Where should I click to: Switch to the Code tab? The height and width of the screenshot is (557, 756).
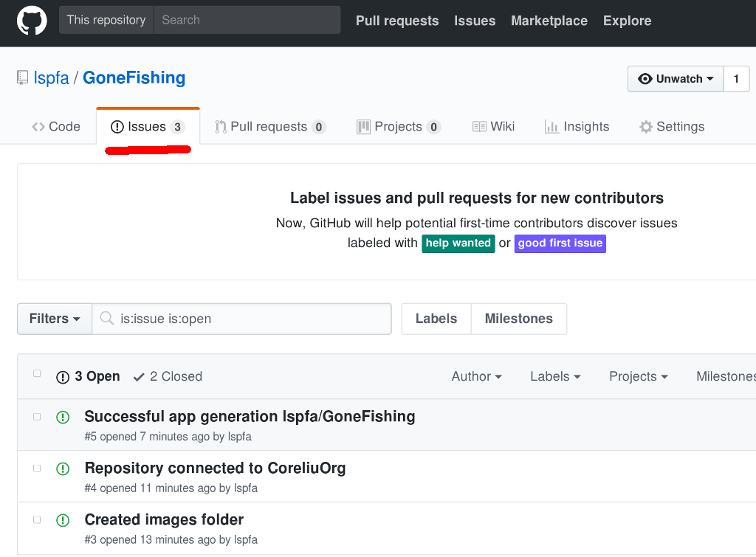pos(56,126)
